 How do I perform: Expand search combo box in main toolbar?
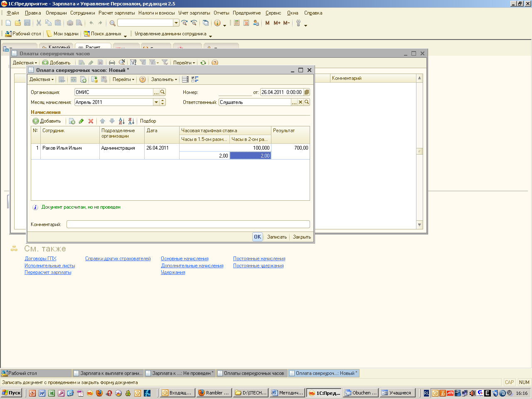coord(176,23)
